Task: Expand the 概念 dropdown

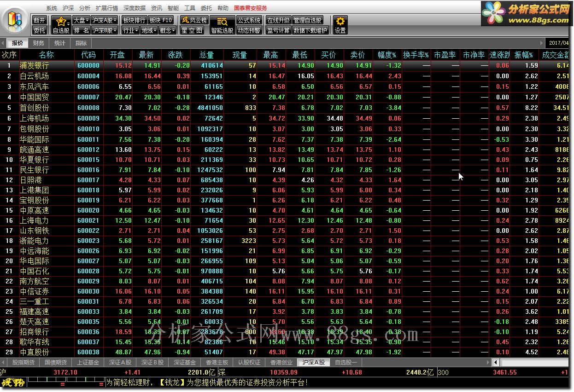Action: point(167,30)
